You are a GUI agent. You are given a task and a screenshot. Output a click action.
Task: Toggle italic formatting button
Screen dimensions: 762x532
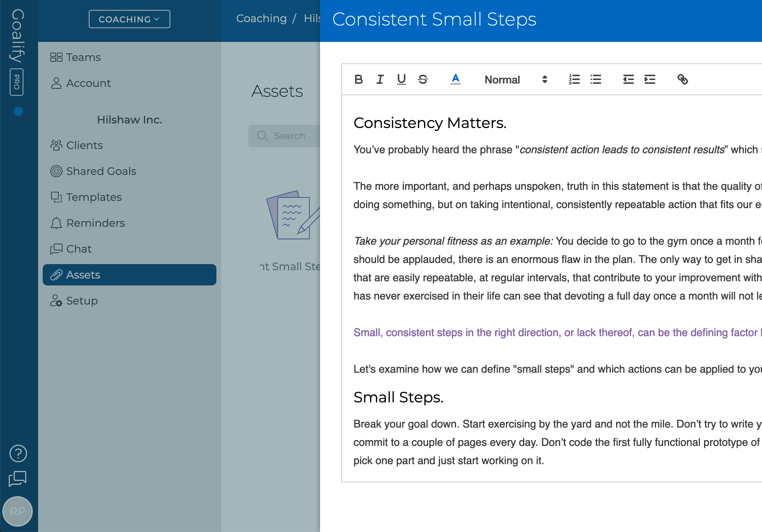[x=380, y=79]
